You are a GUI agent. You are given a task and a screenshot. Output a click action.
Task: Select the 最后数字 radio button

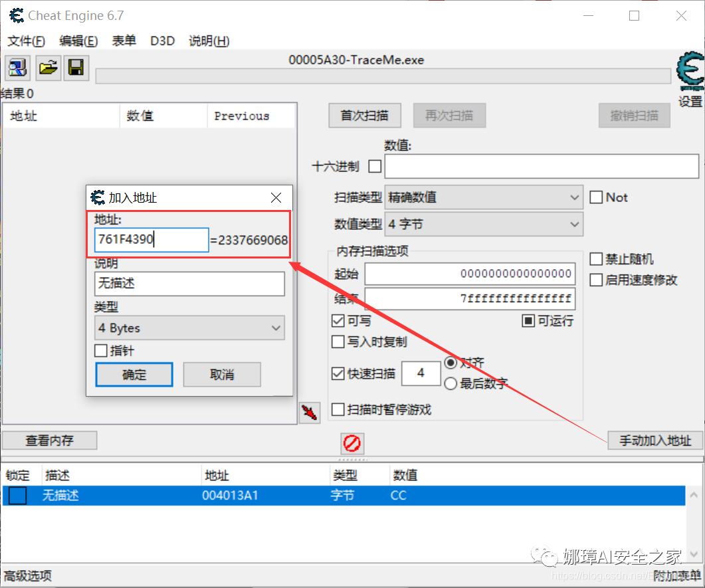[x=451, y=383]
